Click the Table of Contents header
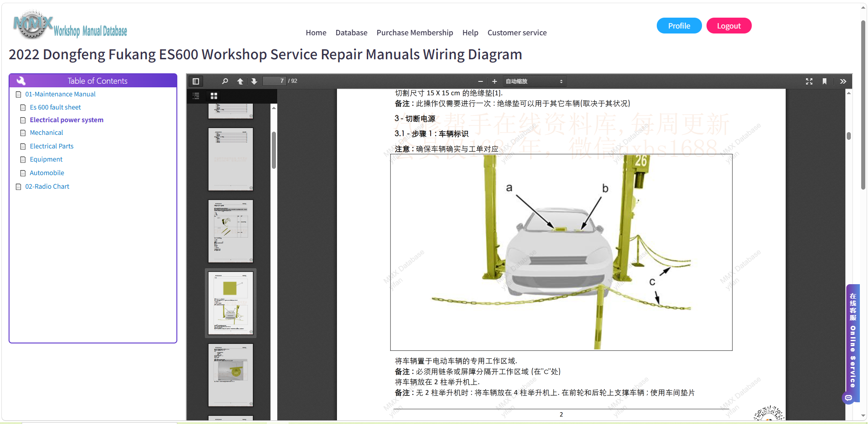This screenshot has width=868, height=424. click(93, 81)
